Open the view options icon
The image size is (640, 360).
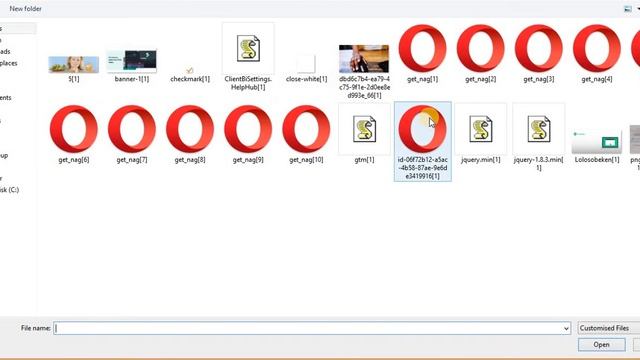628,9
